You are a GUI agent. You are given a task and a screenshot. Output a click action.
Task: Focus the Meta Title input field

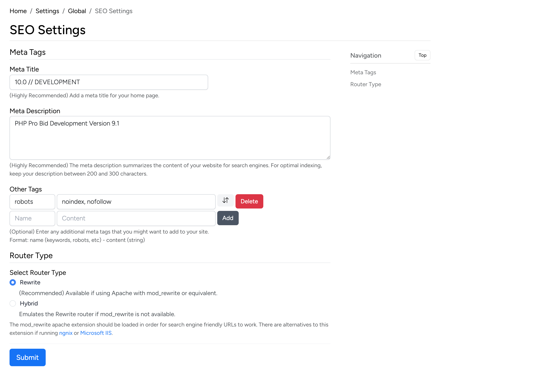(109, 82)
